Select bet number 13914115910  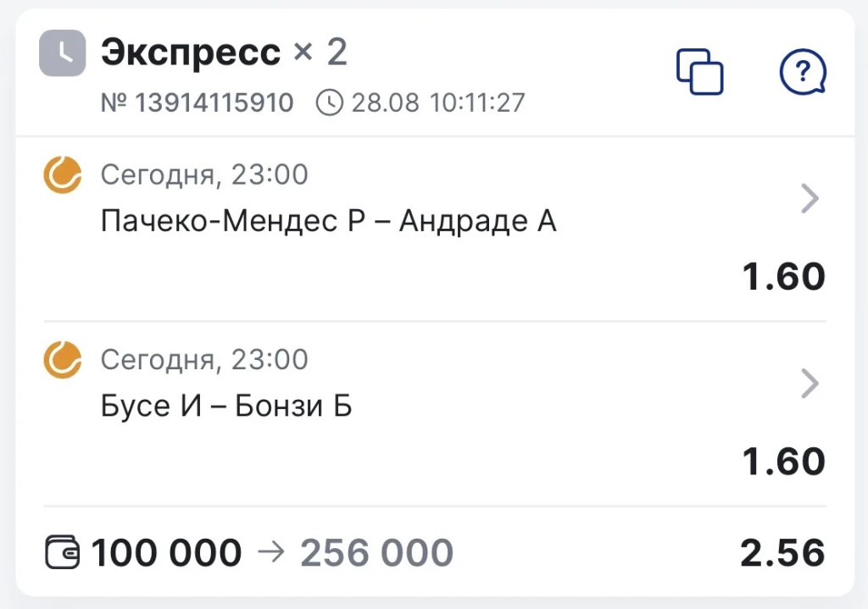click(197, 102)
